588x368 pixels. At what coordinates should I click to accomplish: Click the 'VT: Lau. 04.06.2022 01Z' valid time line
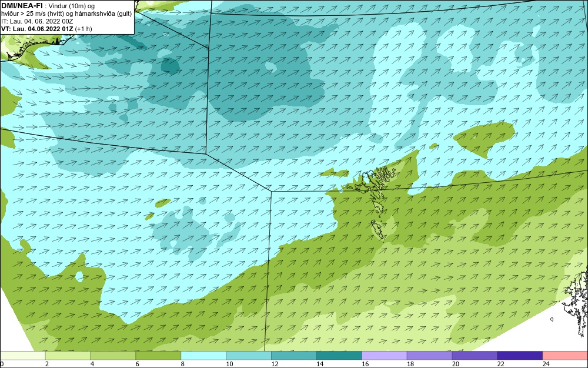pyautogui.click(x=38, y=29)
